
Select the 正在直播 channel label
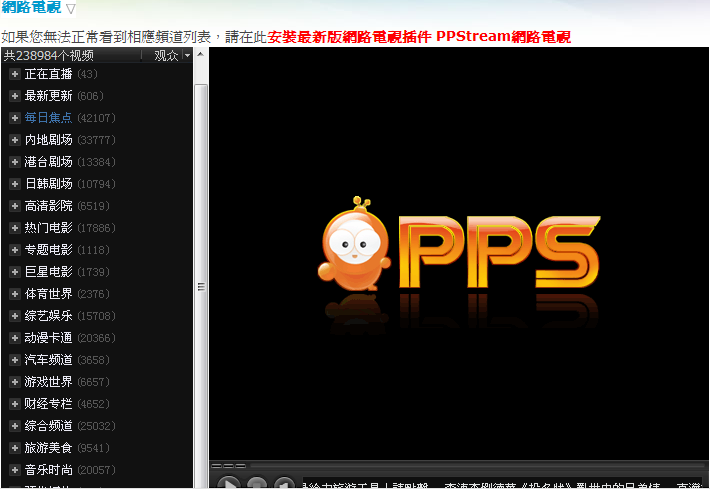tap(48, 74)
